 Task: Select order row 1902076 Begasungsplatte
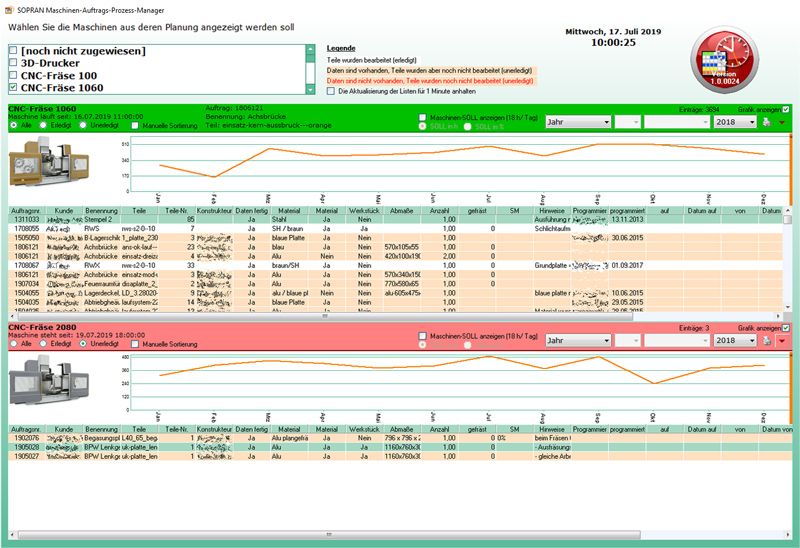(400, 438)
